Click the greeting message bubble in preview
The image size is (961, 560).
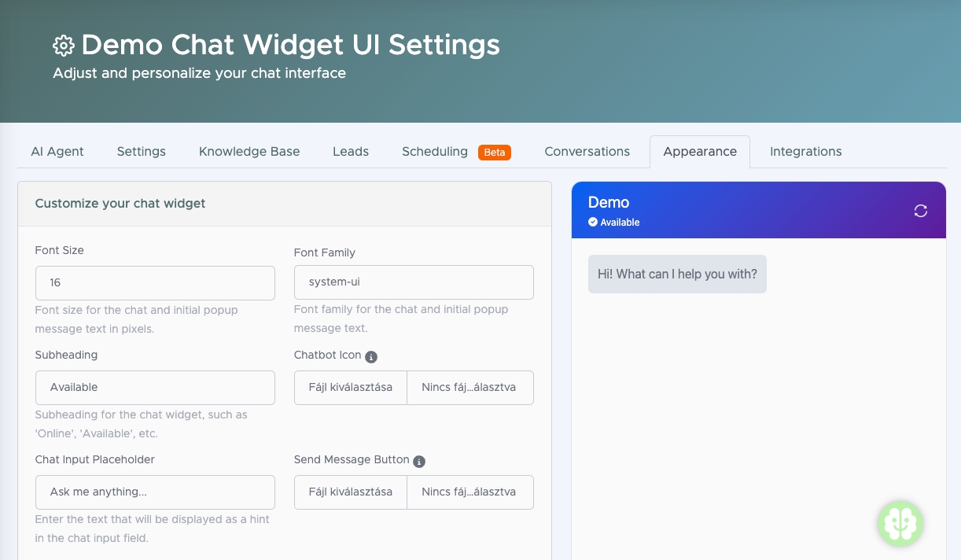tap(677, 274)
